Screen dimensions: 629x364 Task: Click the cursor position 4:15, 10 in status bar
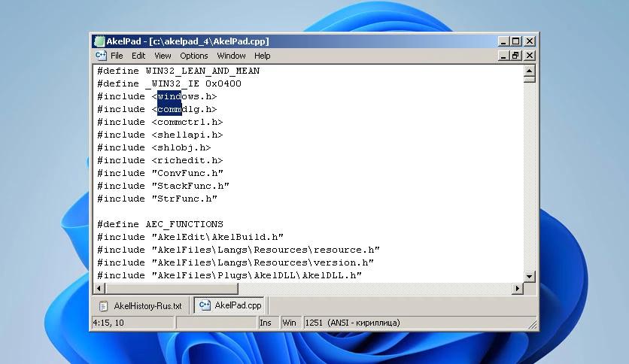coord(133,323)
